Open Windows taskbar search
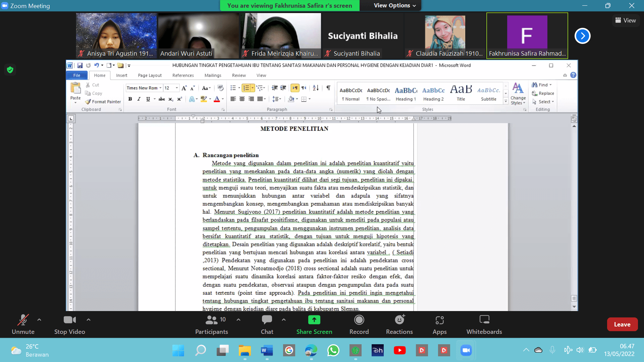The height and width of the screenshot is (362, 644). 201,351
